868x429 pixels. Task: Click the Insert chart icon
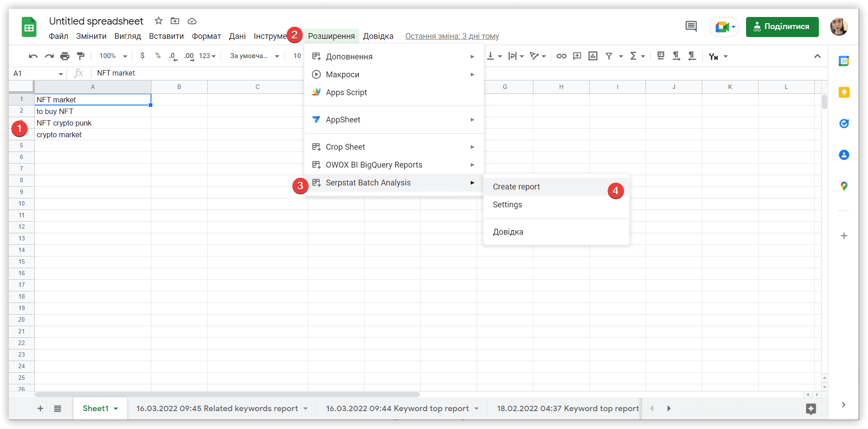(593, 56)
